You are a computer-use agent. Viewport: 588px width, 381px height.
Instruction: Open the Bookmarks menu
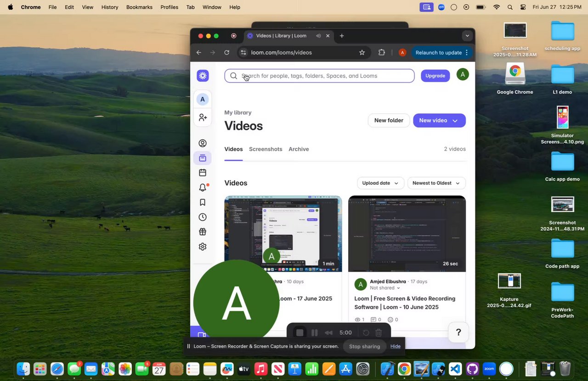(x=139, y=7)
